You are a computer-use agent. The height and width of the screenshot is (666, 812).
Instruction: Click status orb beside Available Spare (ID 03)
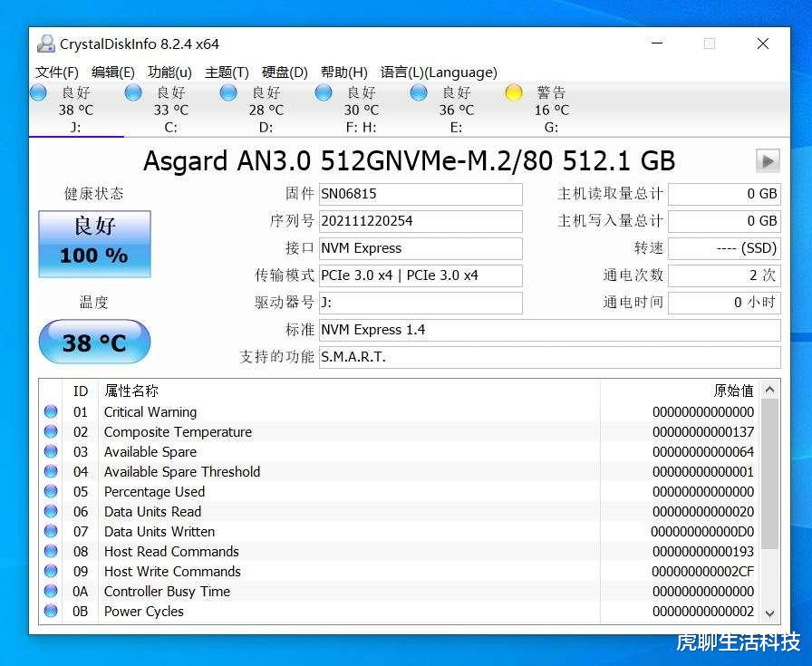pyautogui.click(x=51, y=451)
